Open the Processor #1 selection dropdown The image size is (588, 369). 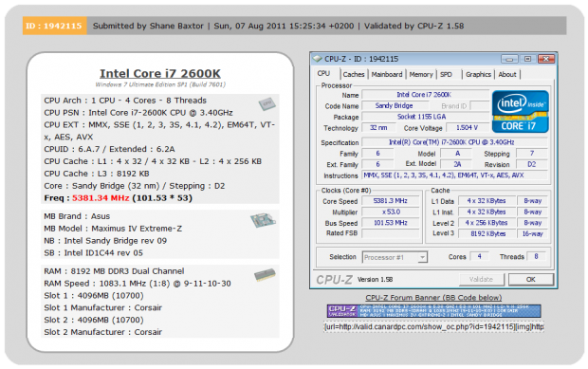(x=395, y=257)
